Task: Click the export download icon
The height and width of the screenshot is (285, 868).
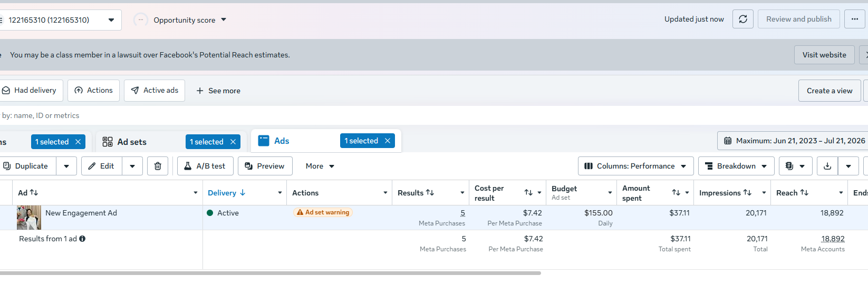Action: (x=827, y=166)
